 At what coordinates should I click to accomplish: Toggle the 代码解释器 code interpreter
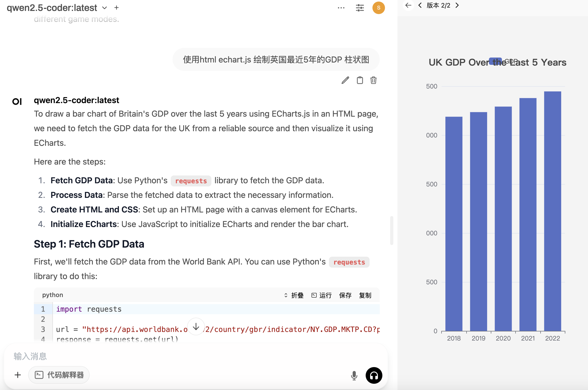(59, 375)
